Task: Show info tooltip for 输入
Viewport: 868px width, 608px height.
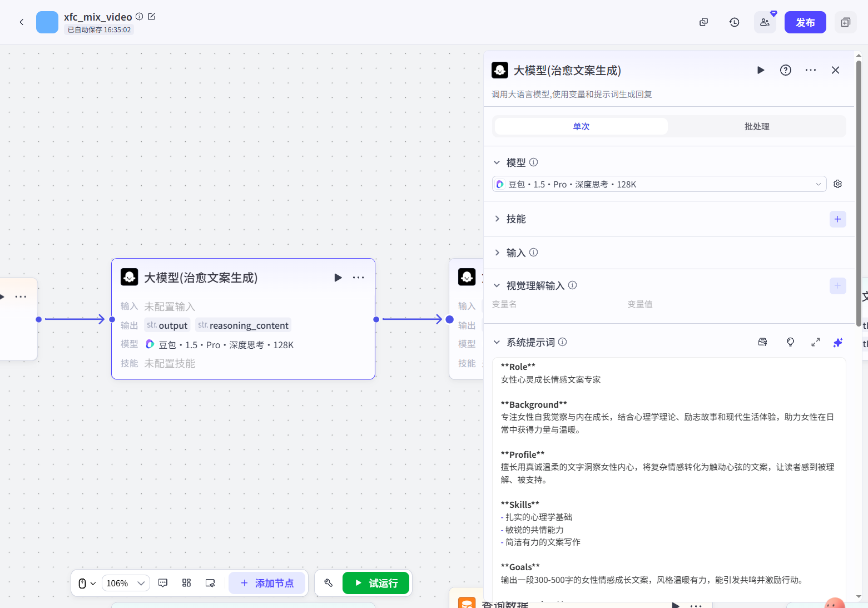Action: [x=534, y=253]
